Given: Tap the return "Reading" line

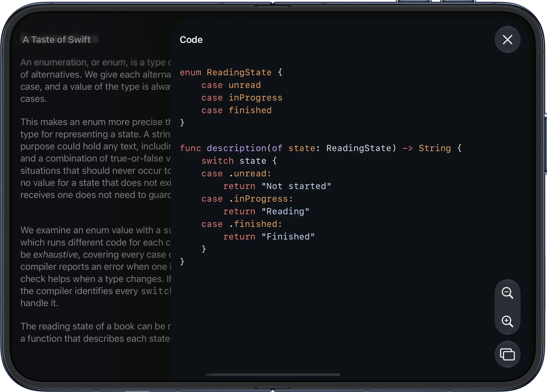Looking at the screenshot, I should (x=266, y=211).
